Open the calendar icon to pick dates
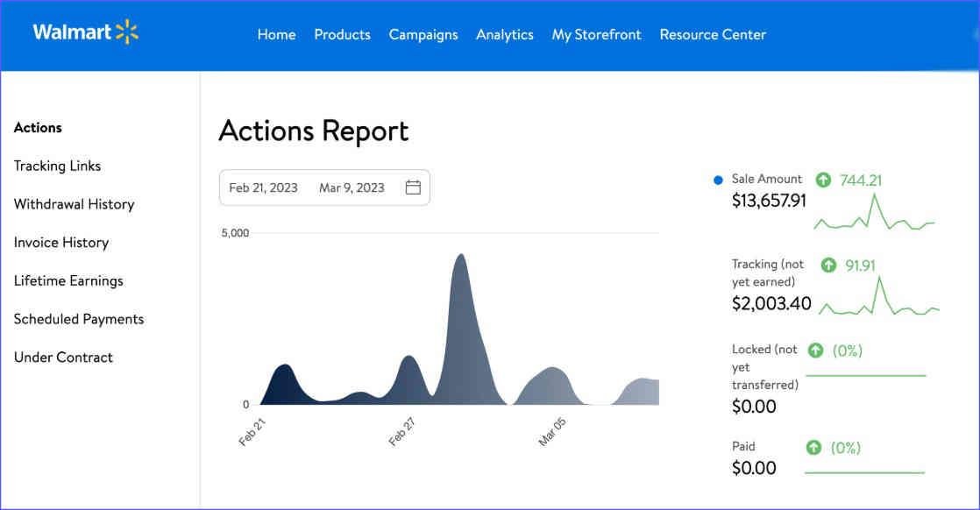Viewport: 980px width, 510px height. 412,187
